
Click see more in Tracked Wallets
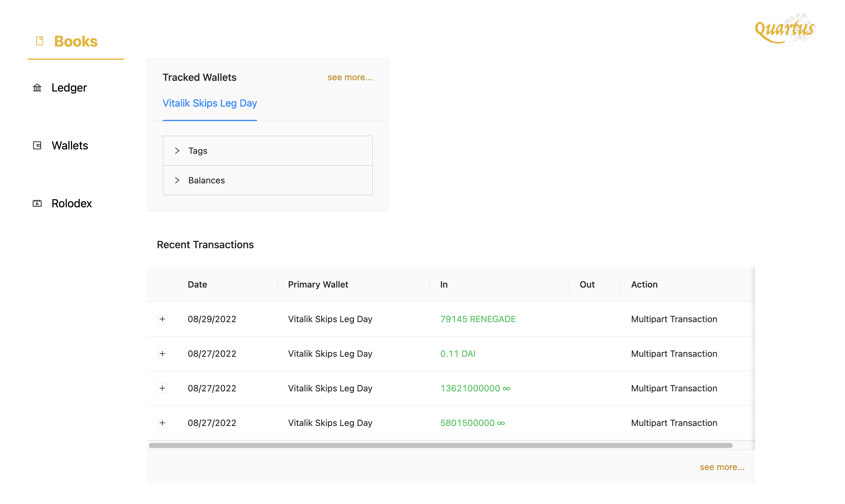350,77
